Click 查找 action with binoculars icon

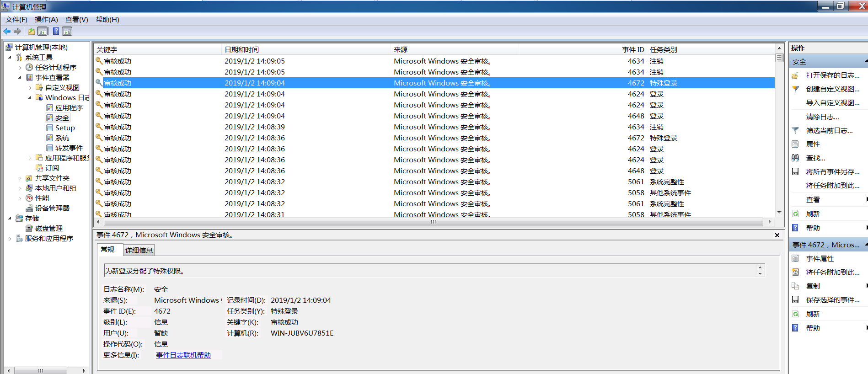click(x=815, y=158)
